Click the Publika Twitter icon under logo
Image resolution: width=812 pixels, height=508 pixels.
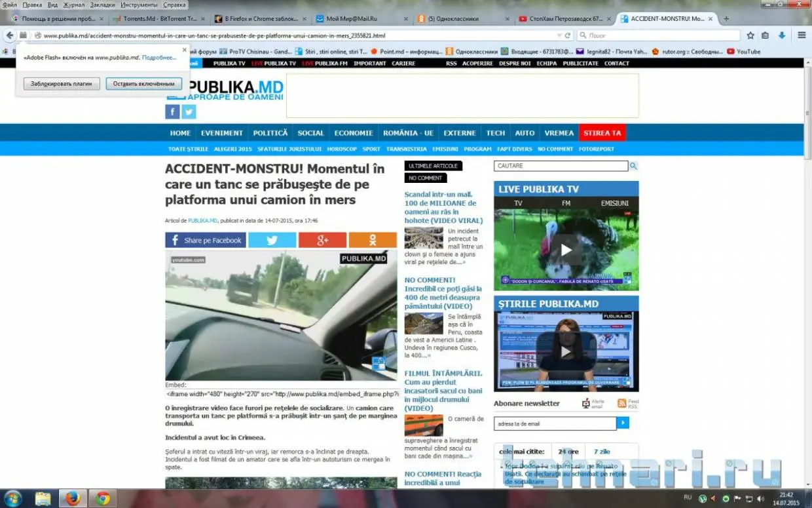(x=189, y=112)
